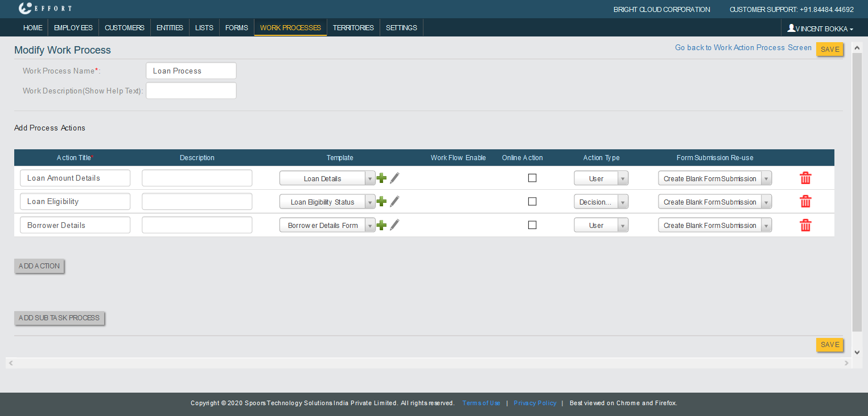Go to Territories in the navigation bar
868x416 pixels.
click(353, 27)
